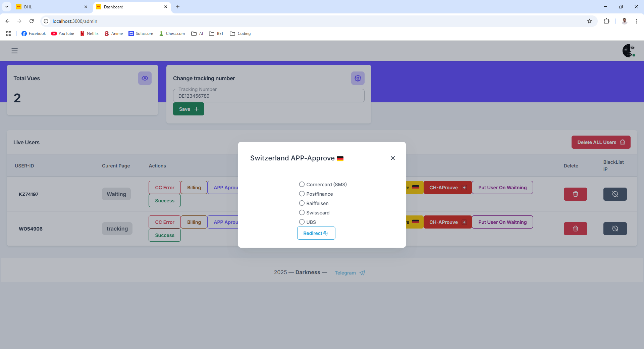Click the Save tracking number button
This screenshot has width=644, height=349.
pyautogui.click(x=189, y=109)
